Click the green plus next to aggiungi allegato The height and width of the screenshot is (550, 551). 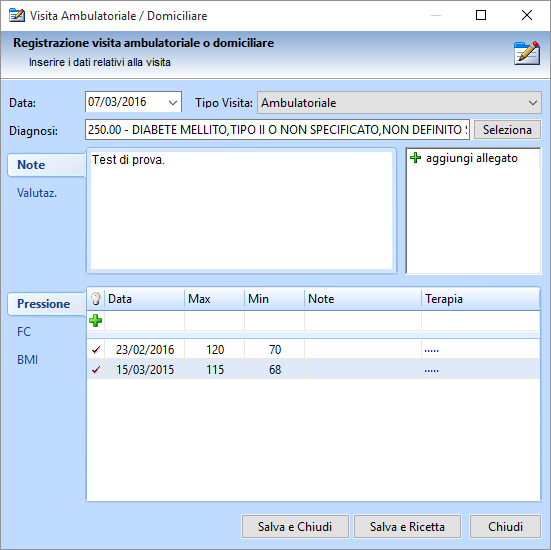tap(415, 158)
